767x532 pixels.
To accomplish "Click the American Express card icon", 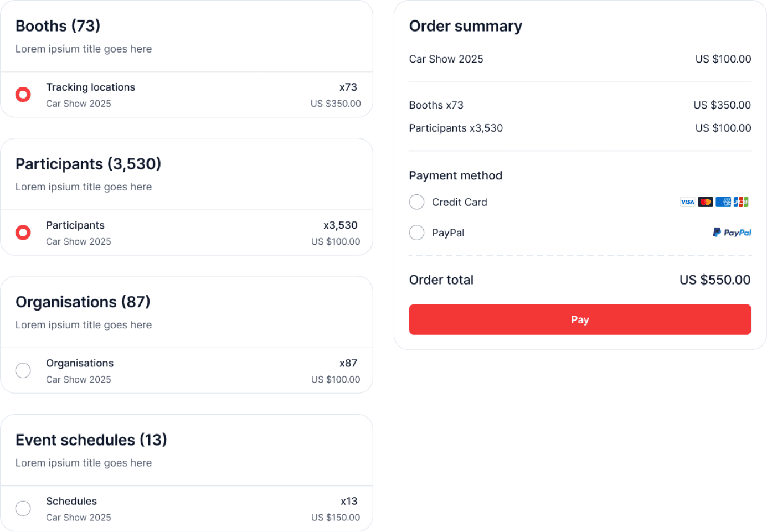I will (724, 202).
